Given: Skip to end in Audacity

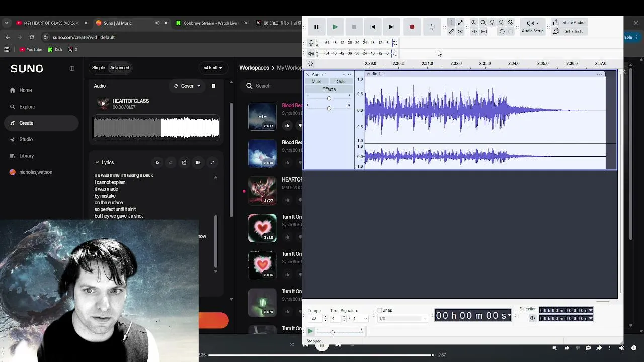Looking at the screenshot, I should click(x=391, y=27).
